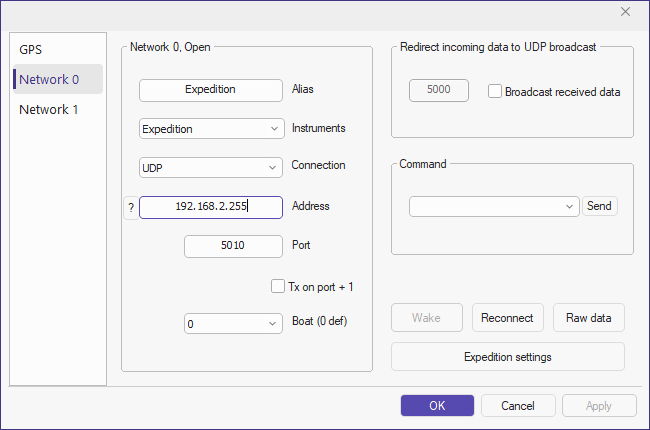Cancel the dialog changes
Screen dimensions: 650x430
click(518, 406)
